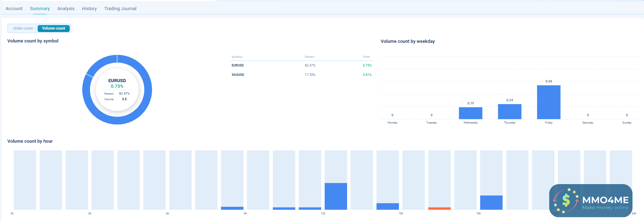The width and height of the screenshot is (644, 221).
Task: Click the Percent column header
Action: tap(309, 57)
